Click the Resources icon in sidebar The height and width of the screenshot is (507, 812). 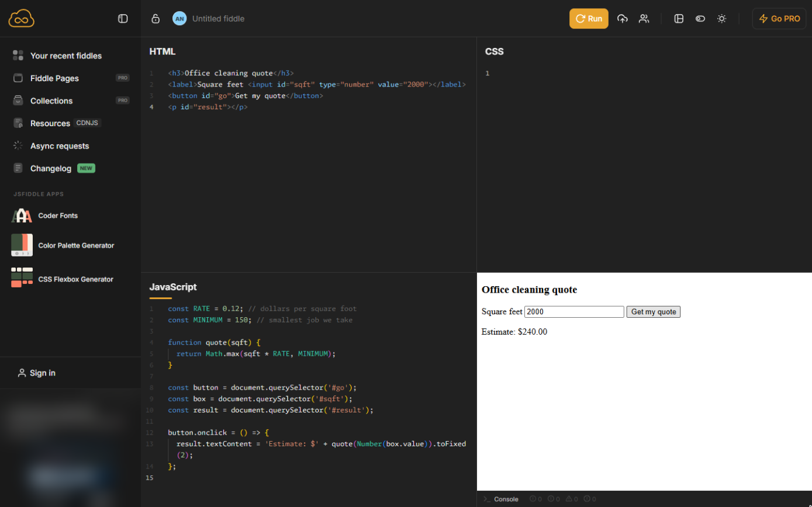tap(18, 123)
